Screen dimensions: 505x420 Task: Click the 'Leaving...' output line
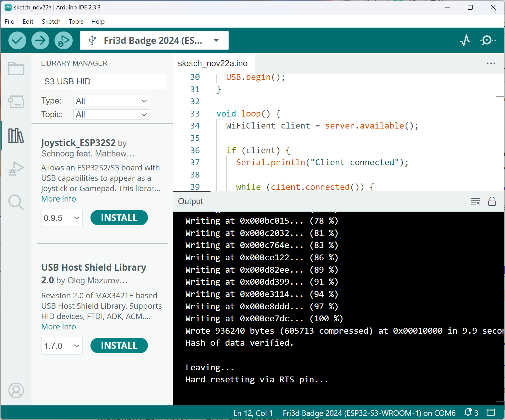[x=210, y=367]
